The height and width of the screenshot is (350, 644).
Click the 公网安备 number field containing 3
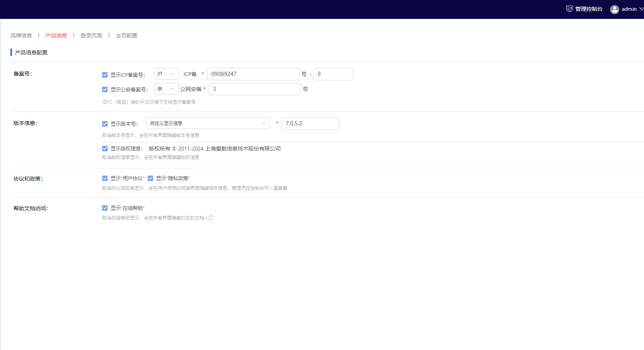tap(255, 89)
